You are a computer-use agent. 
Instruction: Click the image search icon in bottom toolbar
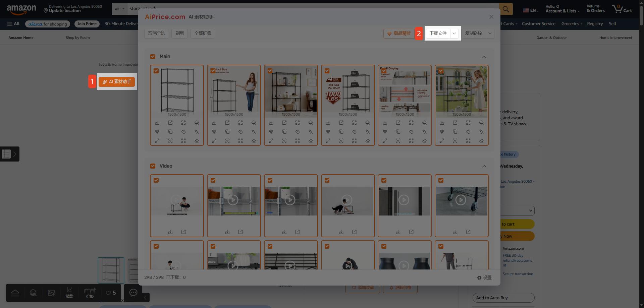[x=33, y=293]
